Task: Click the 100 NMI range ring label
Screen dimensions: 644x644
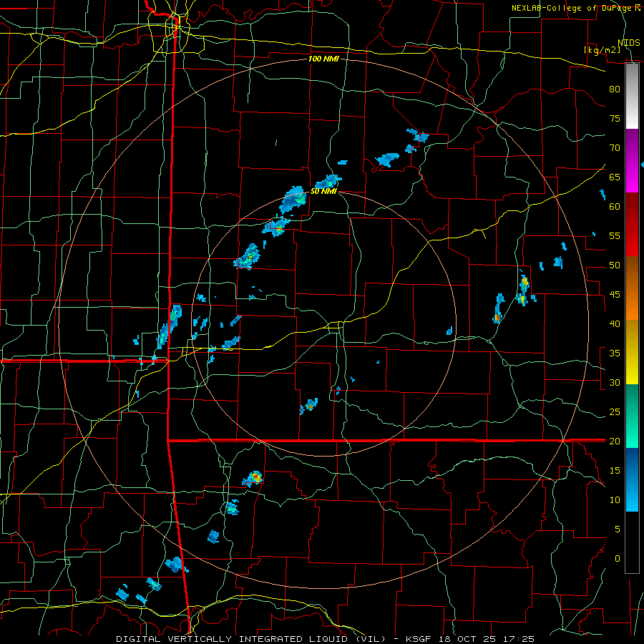Action: [323, 59]
